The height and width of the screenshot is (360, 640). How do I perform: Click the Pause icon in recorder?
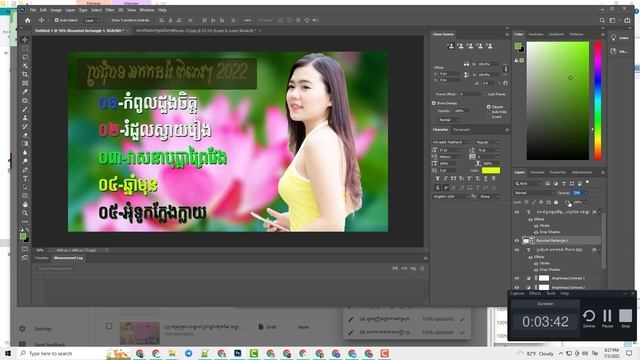[x=607, y=316]
